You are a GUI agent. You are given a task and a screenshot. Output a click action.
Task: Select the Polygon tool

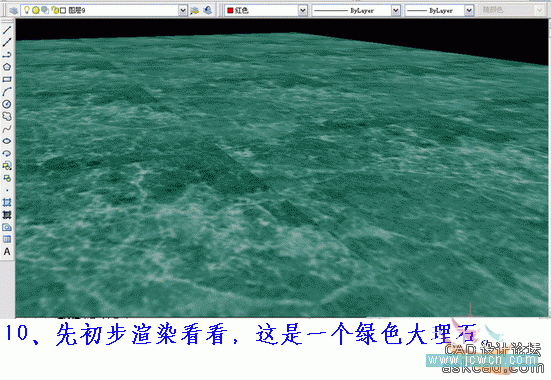pyautogui.click(x=7, y=67)
